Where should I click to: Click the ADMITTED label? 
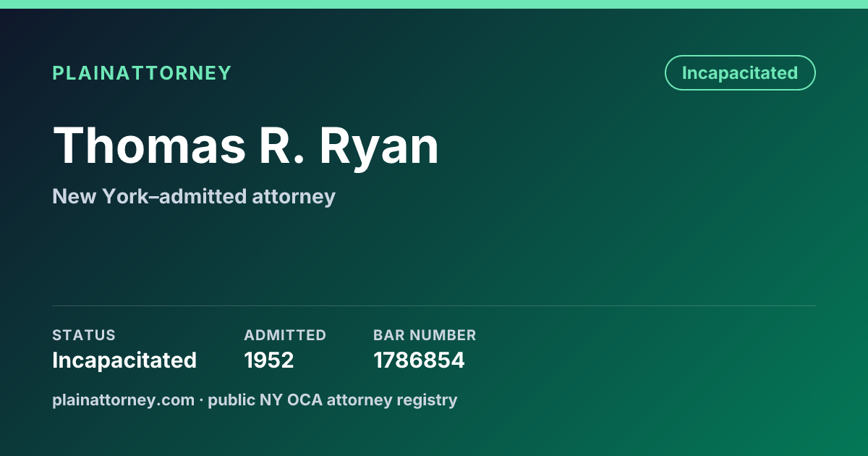tap(285, 335)
